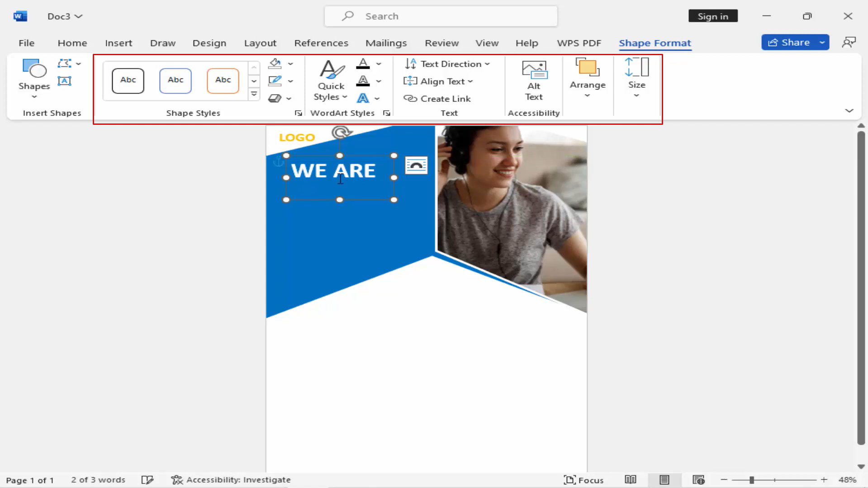Open the Shape Fill color options
This screenshot has width=868, height=488.
pyautogui.click(x=291, y=63)
